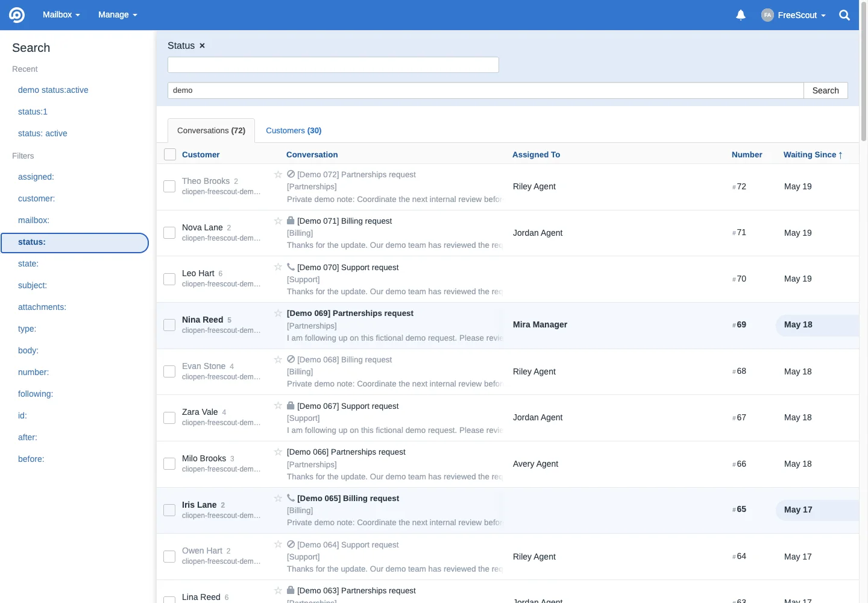The image size is (868, 603).
Task: Star the Demo 069 Partnerships conversation
Action: click(x=278, y=313)
